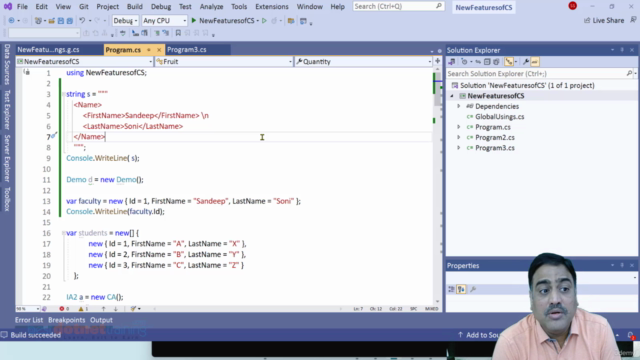This screenshot has height=360, width=640.
Task: Click the search magnifier in Search (Ctrl+Q)
Action: (439, 6)
